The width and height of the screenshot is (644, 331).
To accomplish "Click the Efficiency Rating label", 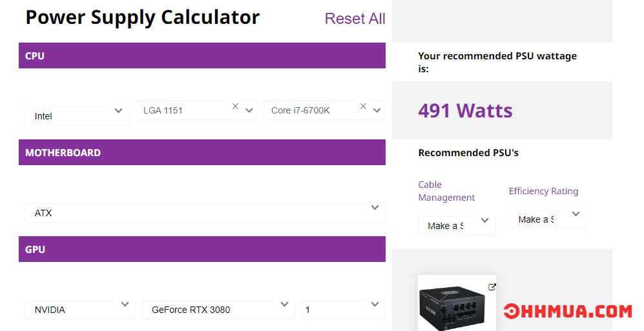I will pyautogui.click(x=543, y=191).
